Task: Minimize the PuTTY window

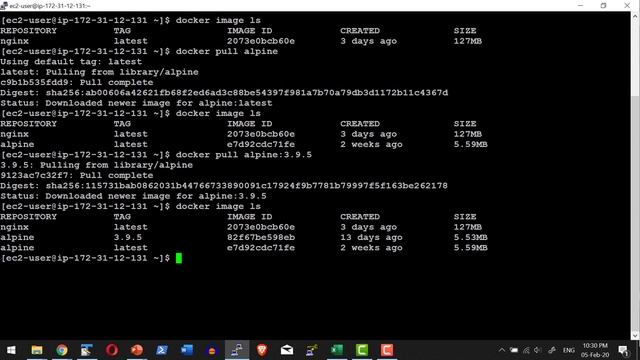Action: [x=580, y=5]
